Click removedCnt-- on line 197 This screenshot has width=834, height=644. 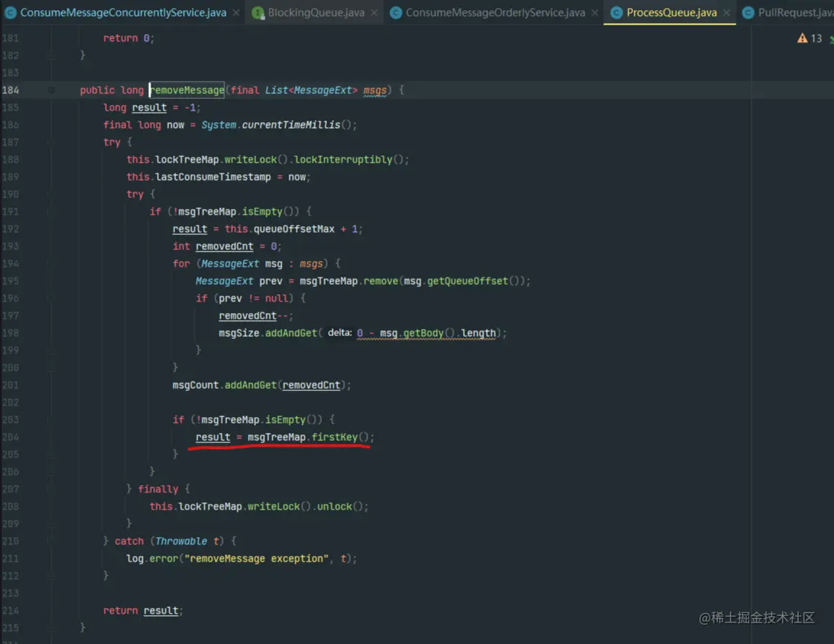254,316
